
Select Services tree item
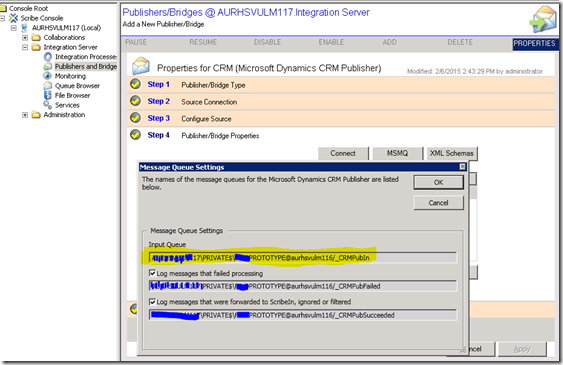67,105
